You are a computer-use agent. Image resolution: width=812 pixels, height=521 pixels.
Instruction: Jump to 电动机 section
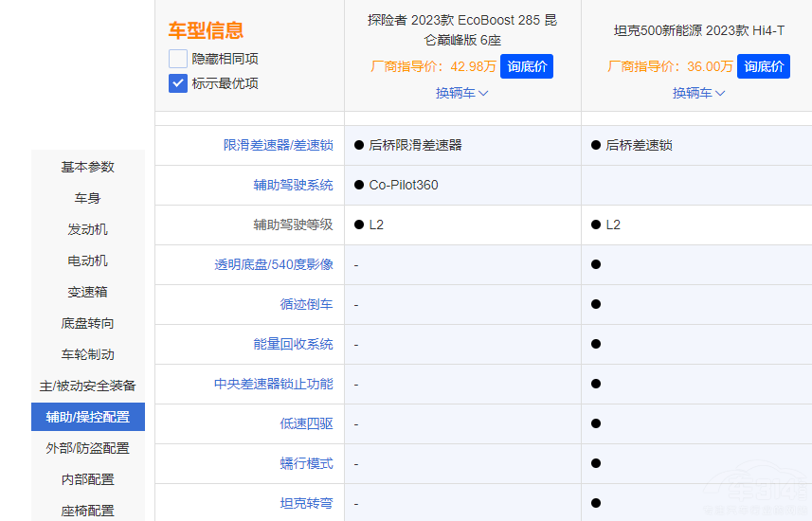88,260
